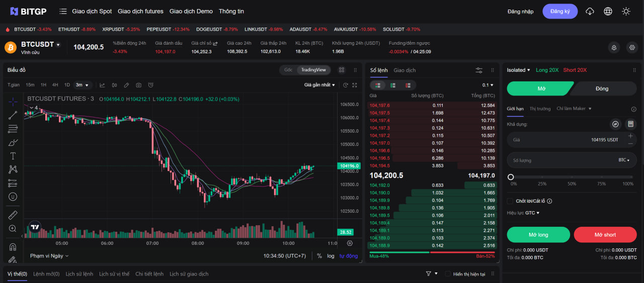Click the download app icon in the header
The height and width of the screenshot is (283, 644).
click(x=590, y=11)
